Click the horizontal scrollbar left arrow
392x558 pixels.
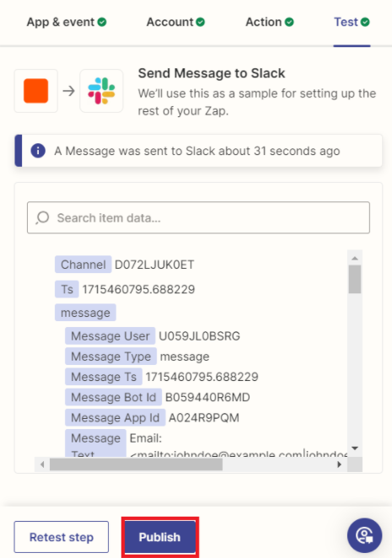tap(42, 464)
